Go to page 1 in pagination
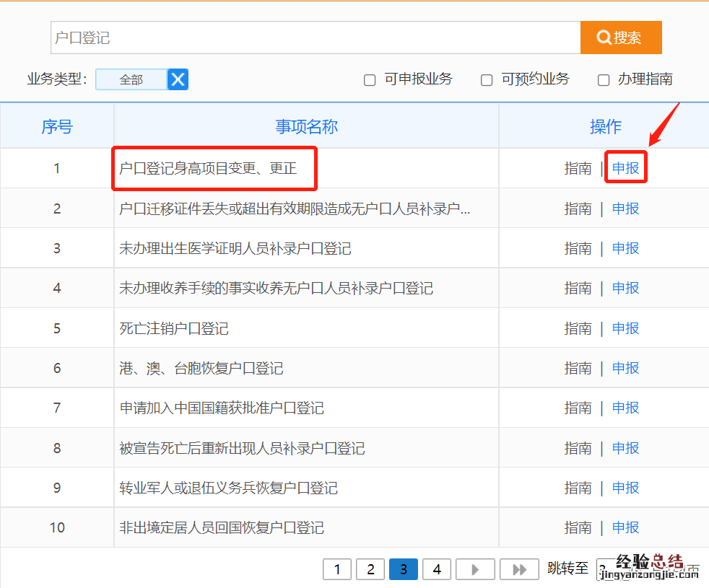Screen dimensions: 709x588 pyautogui.click(x=337, y=569)
